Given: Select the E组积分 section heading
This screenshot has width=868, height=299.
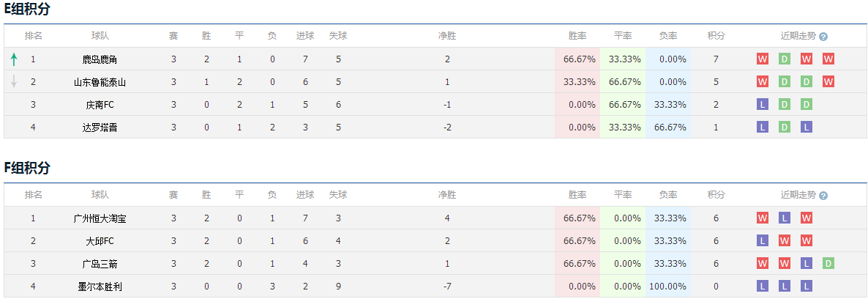Looking at the screenshot, I should click(x=26, y=10).
